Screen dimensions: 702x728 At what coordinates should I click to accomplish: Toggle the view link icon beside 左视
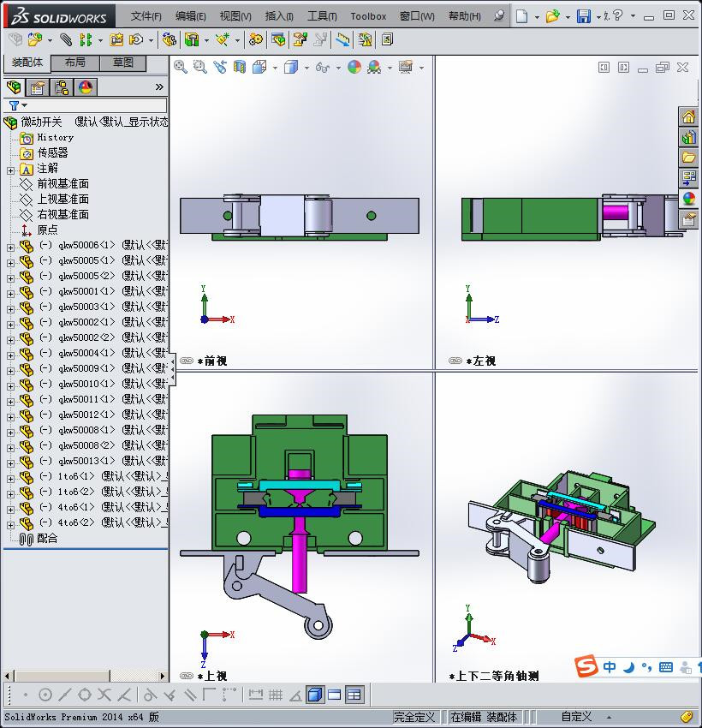point(455,361)
